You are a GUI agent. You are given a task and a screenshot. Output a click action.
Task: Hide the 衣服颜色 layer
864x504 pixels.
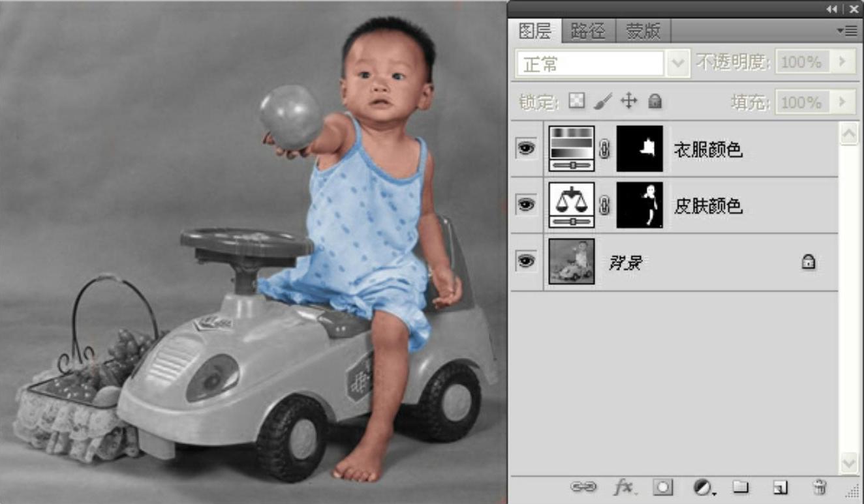click(x=526, y=149)
